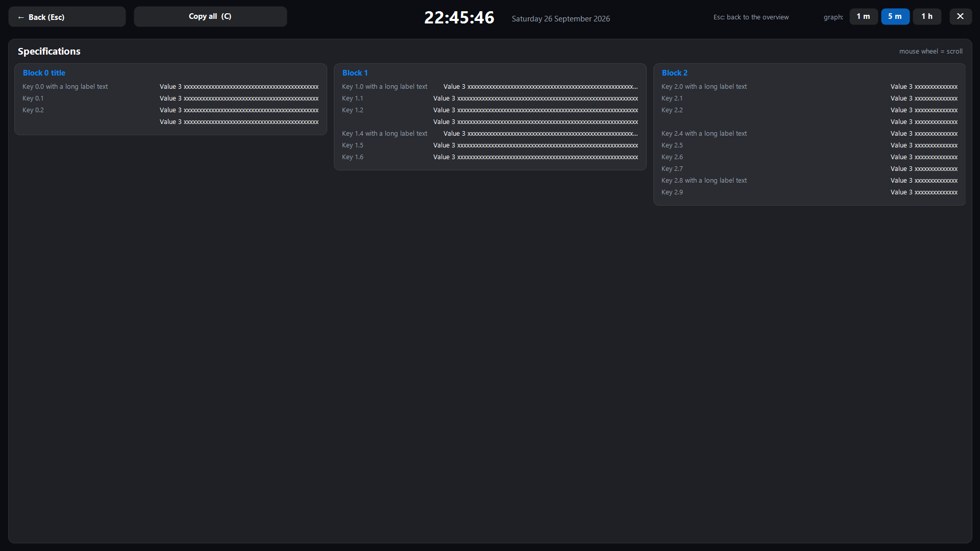Image resolution: width=980 pixels, height=551 pixels.
Task: Select Key 1.4 with a long label text
Action: 385,134
